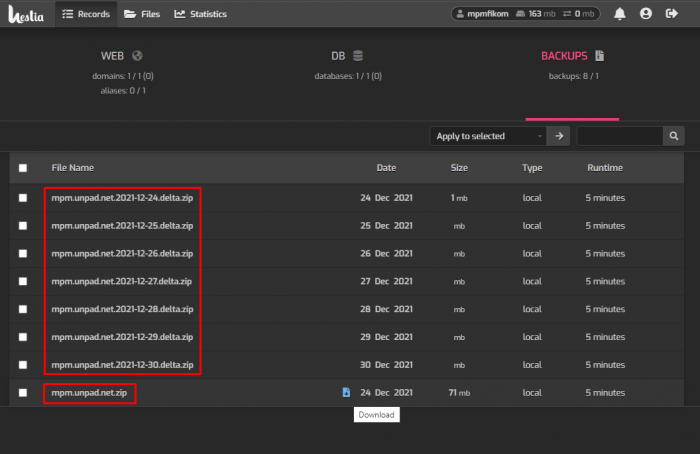
Task: Click the '30 Dec 2021' date cell
Action: click(386, 365)
